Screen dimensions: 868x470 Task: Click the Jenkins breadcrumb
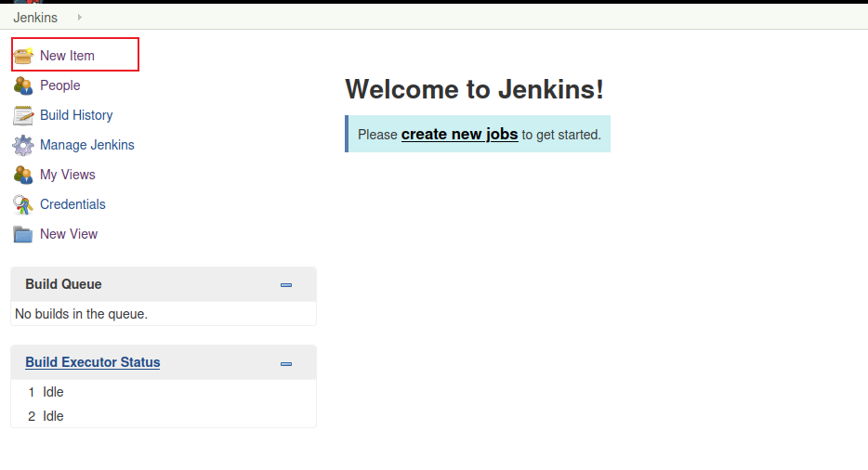pyautogui.click(x=35, y=18)
